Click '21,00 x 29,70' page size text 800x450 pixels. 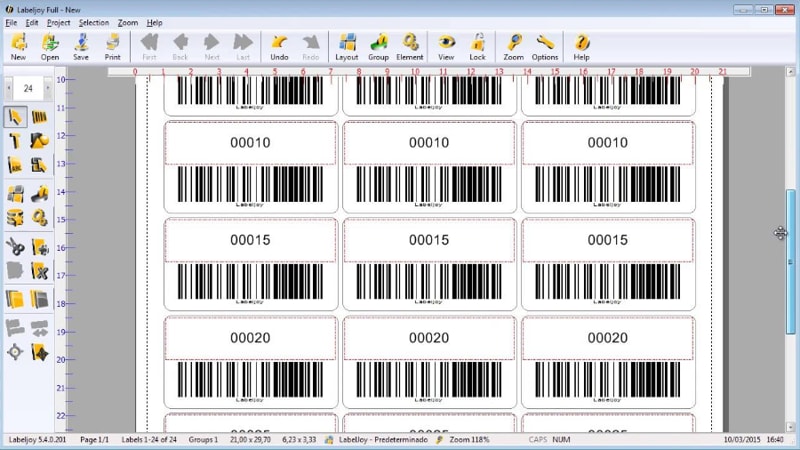click(250, 439)
